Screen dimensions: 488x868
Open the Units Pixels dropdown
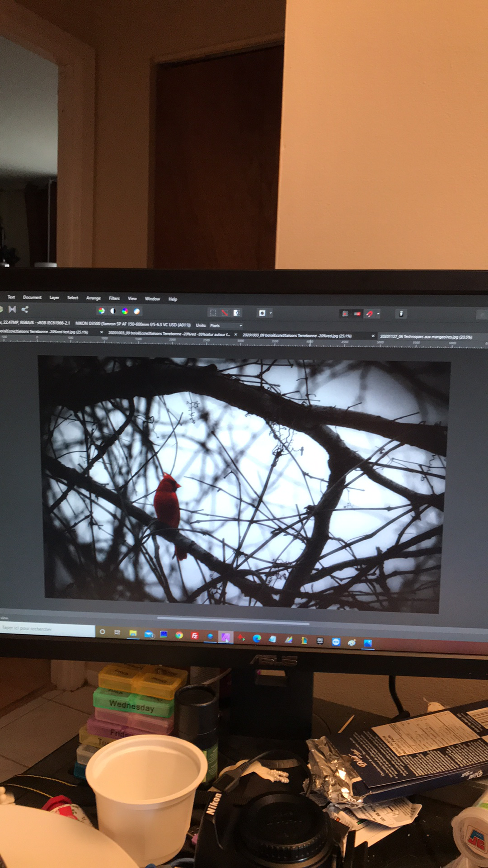[225, 325]
